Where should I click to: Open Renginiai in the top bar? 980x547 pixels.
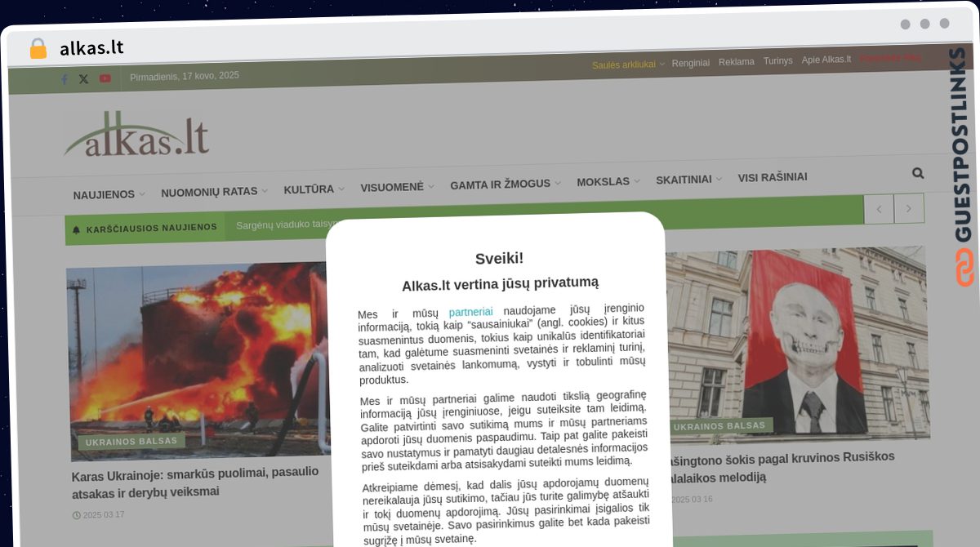click(x=691, y=63)
